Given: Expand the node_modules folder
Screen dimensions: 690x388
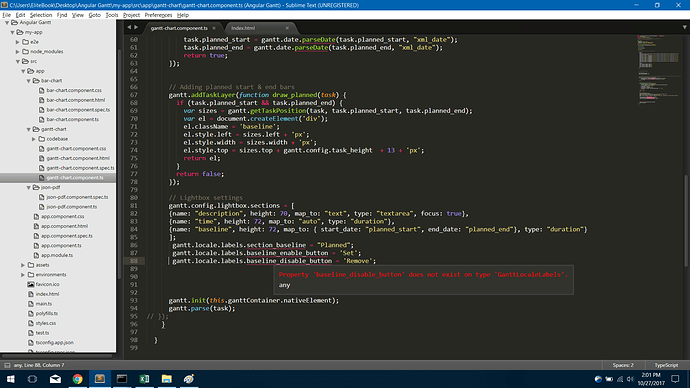Looking at the screenshot, I should 18,51.
